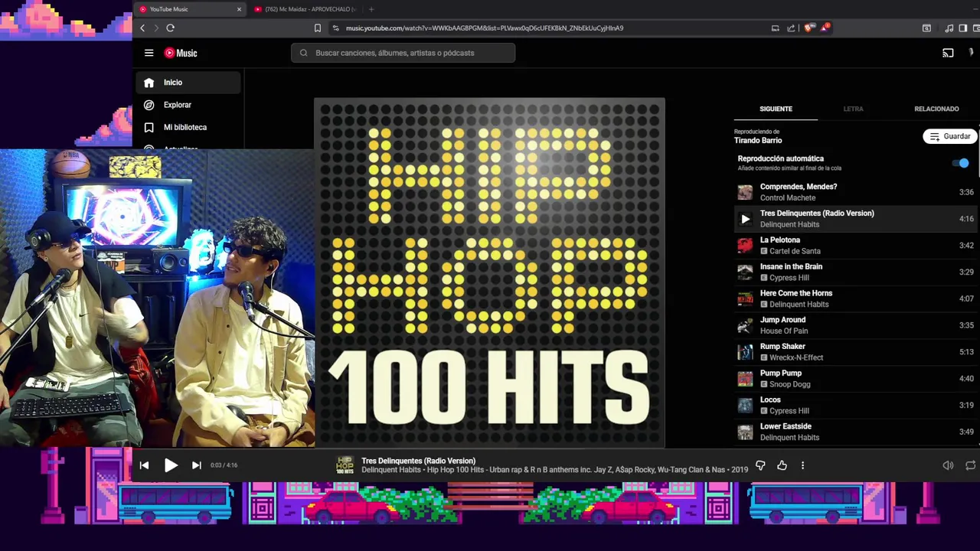The image size is (980, 551).
Task: Play icon on Tres Delinquentes queue row
Action: [745, 219]
